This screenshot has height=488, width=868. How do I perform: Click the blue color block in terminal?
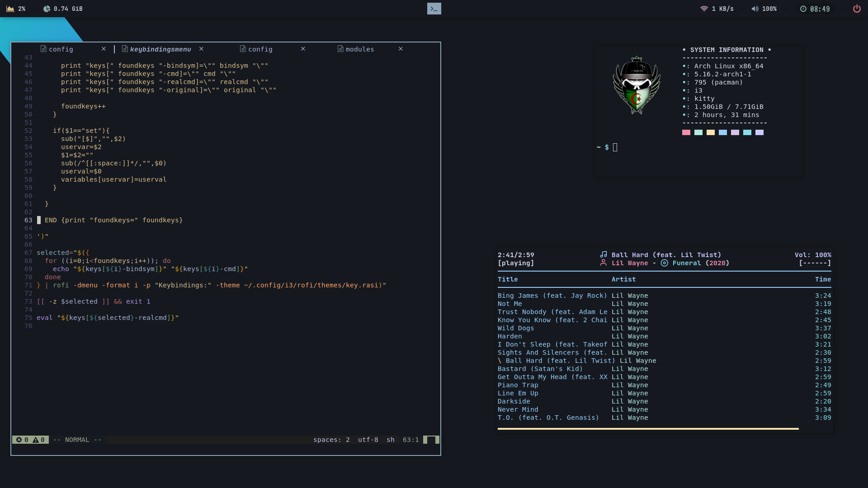723,132
